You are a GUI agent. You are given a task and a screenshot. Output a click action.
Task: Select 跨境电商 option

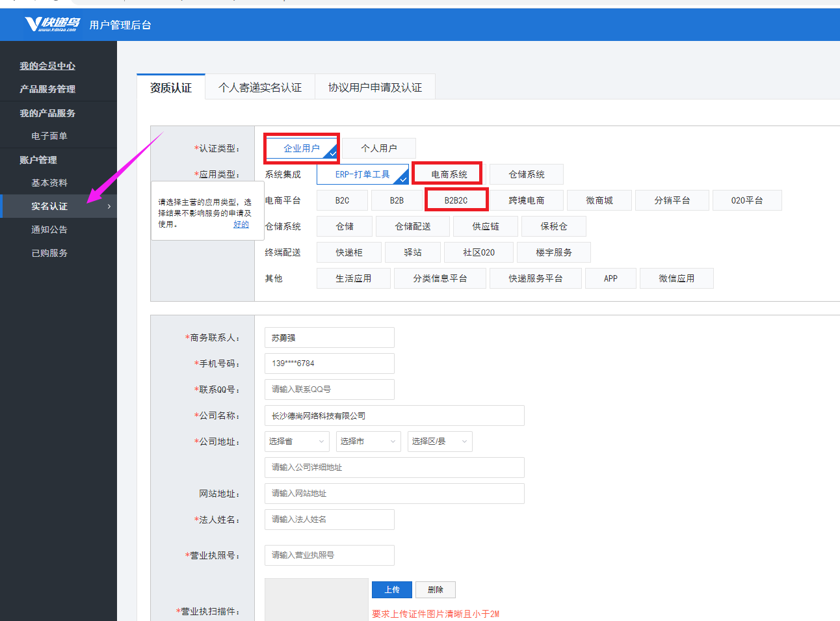(x=527, y=200)
